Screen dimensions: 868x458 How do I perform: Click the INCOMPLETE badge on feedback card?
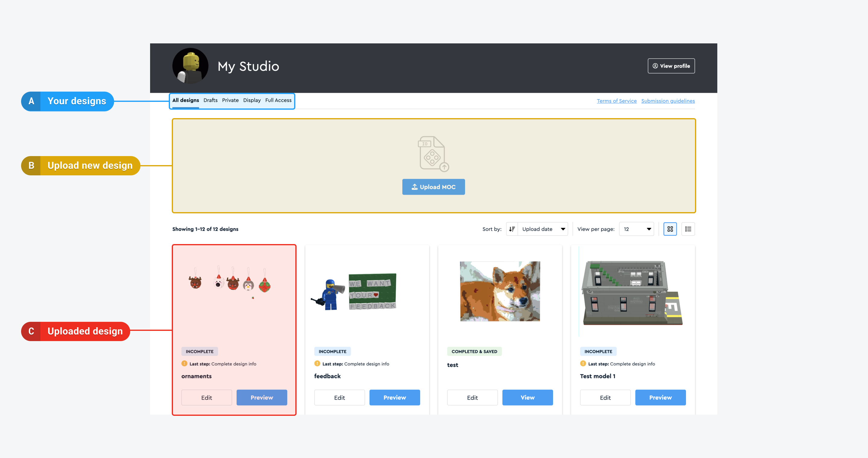point(332,352)
